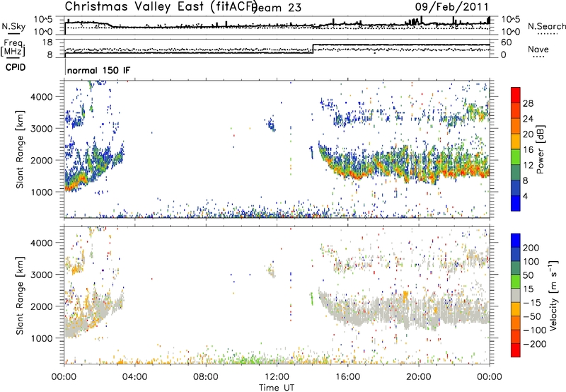The image size is (566, 392).
Task: Pick velocity segment between 50 and 100
Action: pos(516,268)
